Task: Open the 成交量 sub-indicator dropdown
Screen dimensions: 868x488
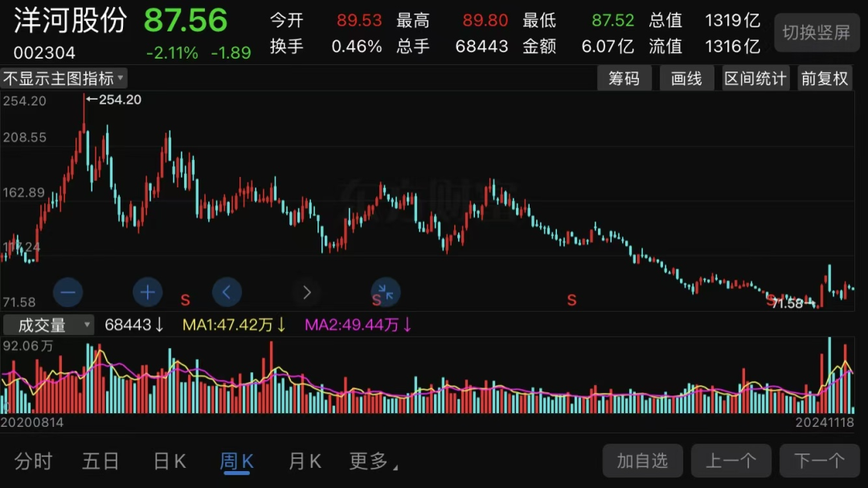Action: [49, 325]
